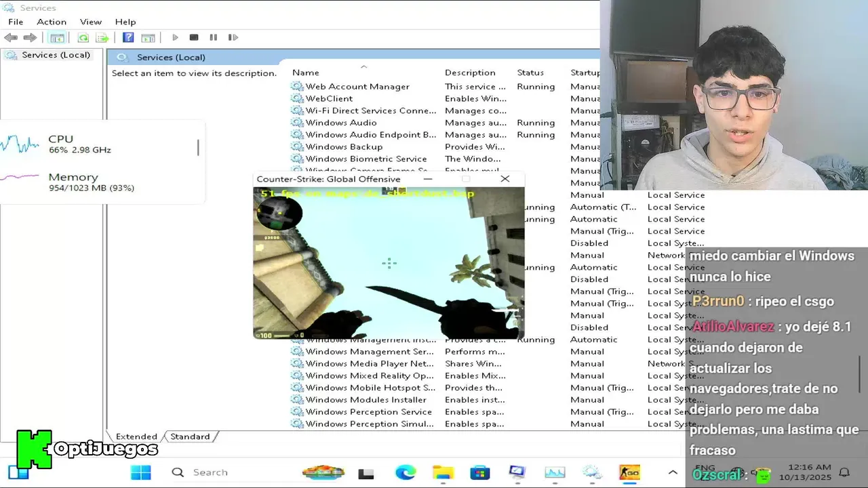Click Pause Service toolbar button
Image resolution: width=868 pixels, height=488 pixels.
click(213, 38)
